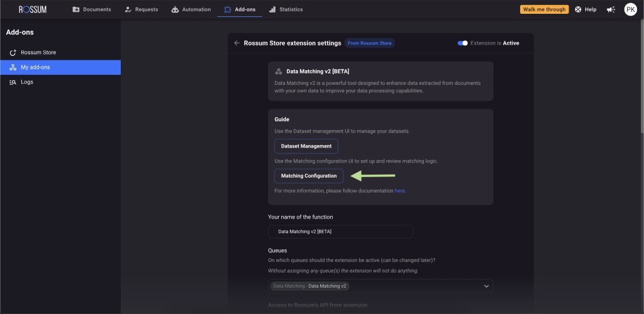This screenshot has width=644, height=314.
Task: Open Logs in sidebar
Action: coord(60,82)
